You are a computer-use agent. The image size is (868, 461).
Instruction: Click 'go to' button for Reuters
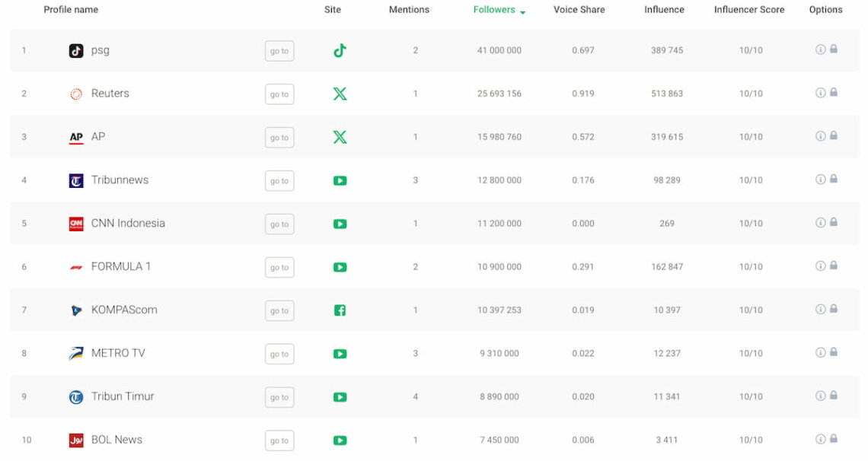pos(279,94)
